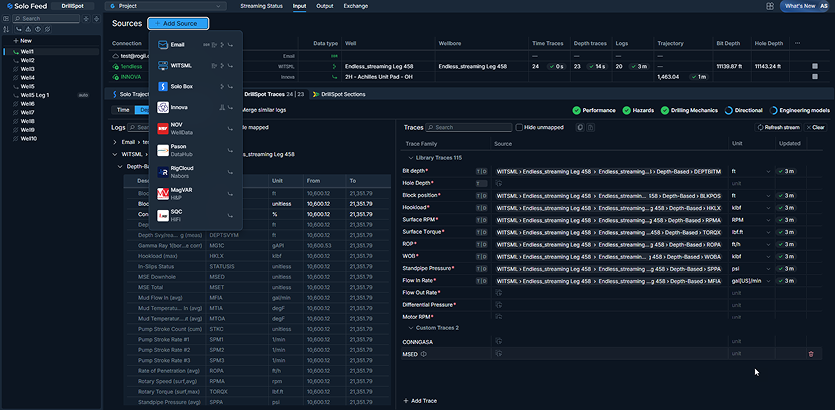The width and height of the screenshot is (835, 410).
Task: Click the SQC HiFi logo icon
Action: click(163, 216)
